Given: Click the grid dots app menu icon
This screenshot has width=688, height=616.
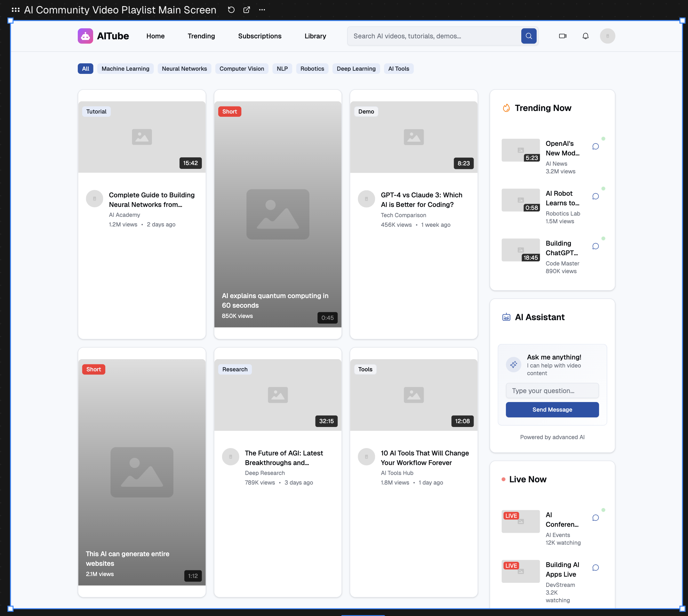Looking at the screenshot, I should (16, 10).
